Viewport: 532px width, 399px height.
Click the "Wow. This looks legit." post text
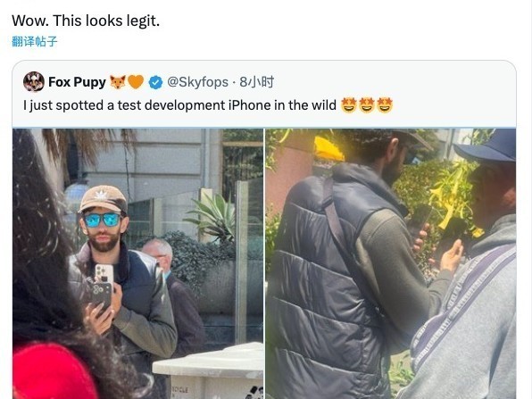86,21
